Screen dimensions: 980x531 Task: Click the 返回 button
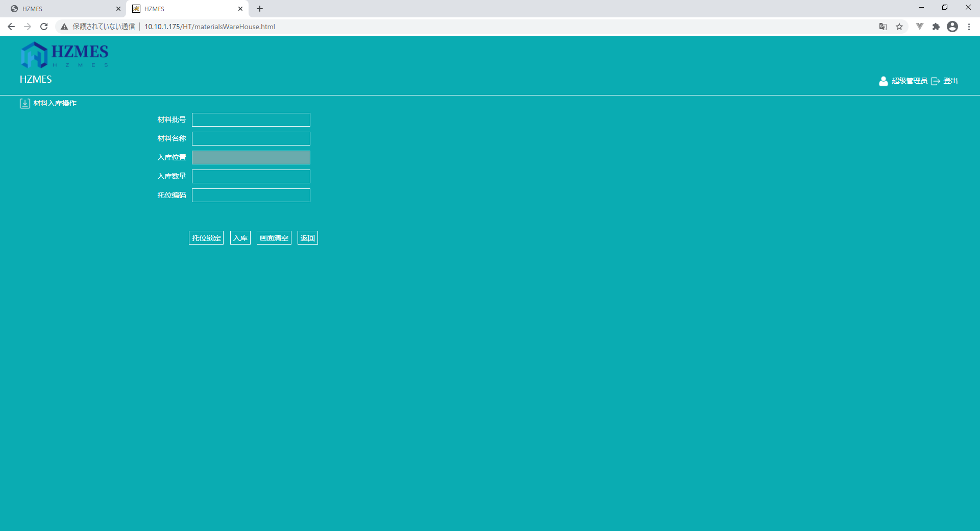tap(308, 238)
